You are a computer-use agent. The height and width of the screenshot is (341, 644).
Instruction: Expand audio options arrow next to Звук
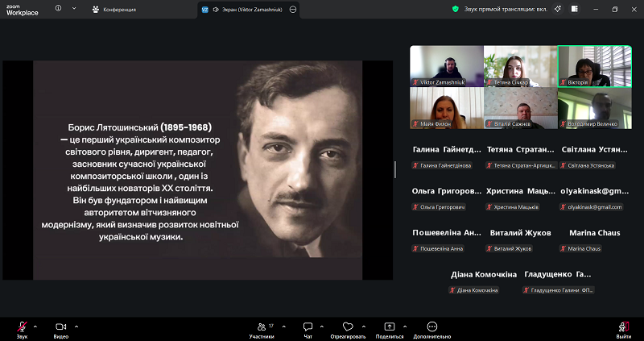point(35,326)
